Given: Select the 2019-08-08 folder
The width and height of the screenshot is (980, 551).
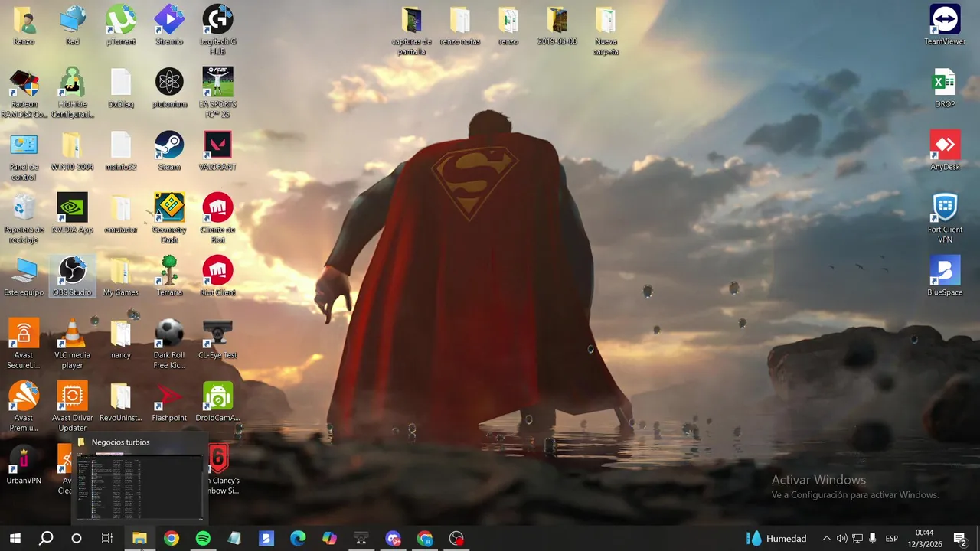Looking at the screenshot, I should [x=557, y=25].
